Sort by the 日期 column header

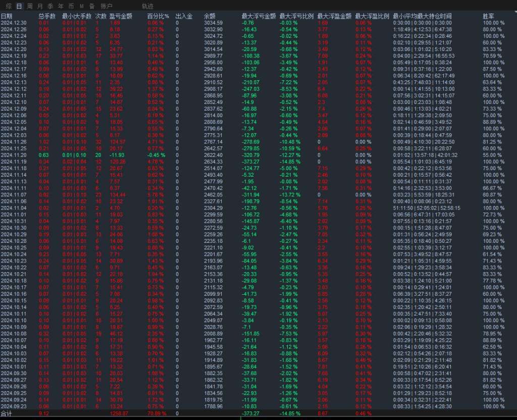pos(7,16)
